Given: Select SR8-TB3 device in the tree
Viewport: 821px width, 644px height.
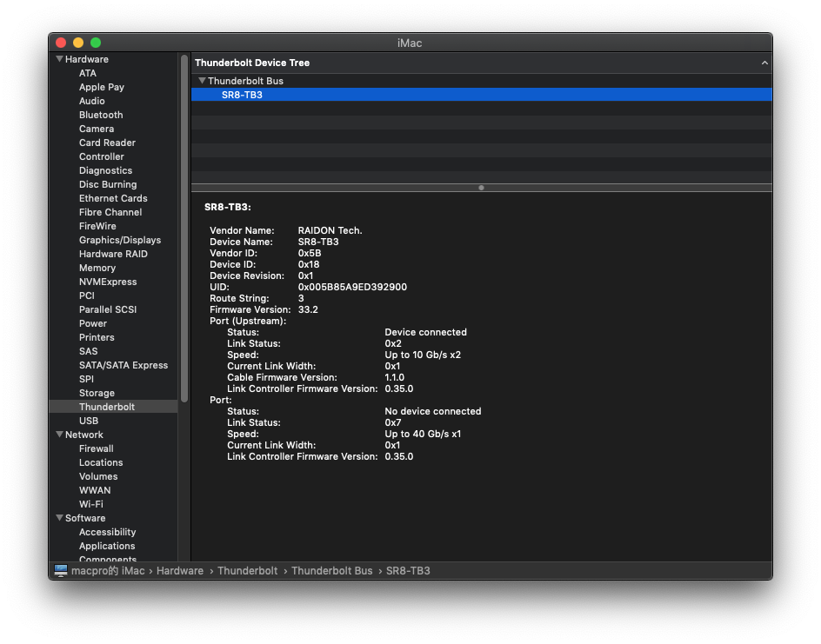Looking at the screenshot, I should [x=242, y=95].
